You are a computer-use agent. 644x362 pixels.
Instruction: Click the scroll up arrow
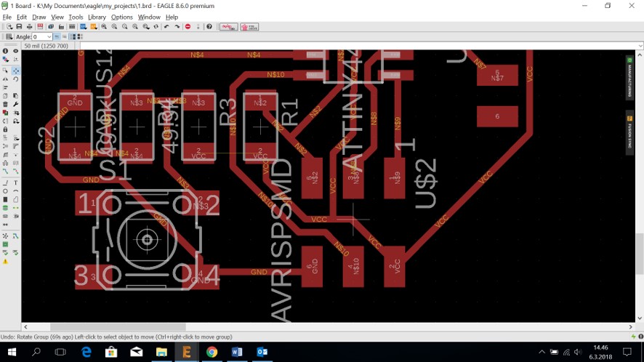(x=640, y=55)
